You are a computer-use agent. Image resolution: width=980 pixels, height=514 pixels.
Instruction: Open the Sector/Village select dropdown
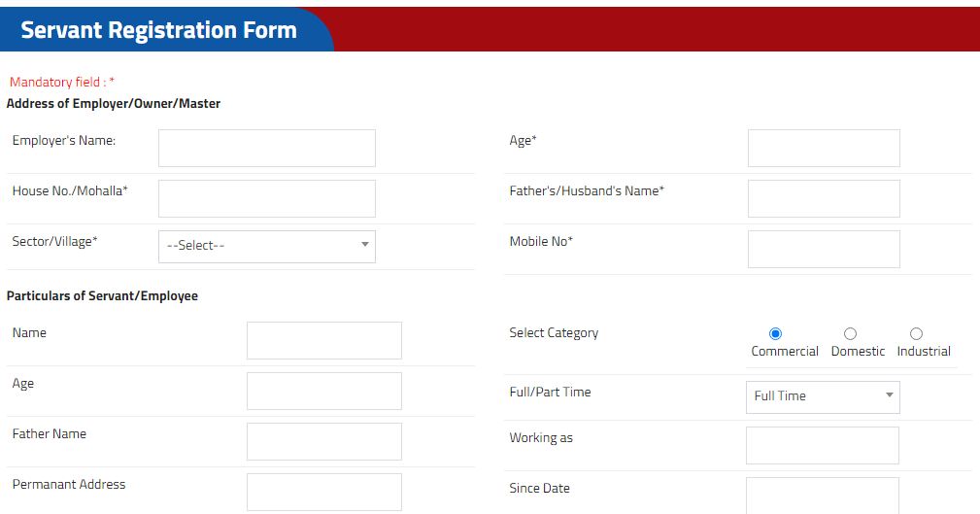(x=266, y=246)
